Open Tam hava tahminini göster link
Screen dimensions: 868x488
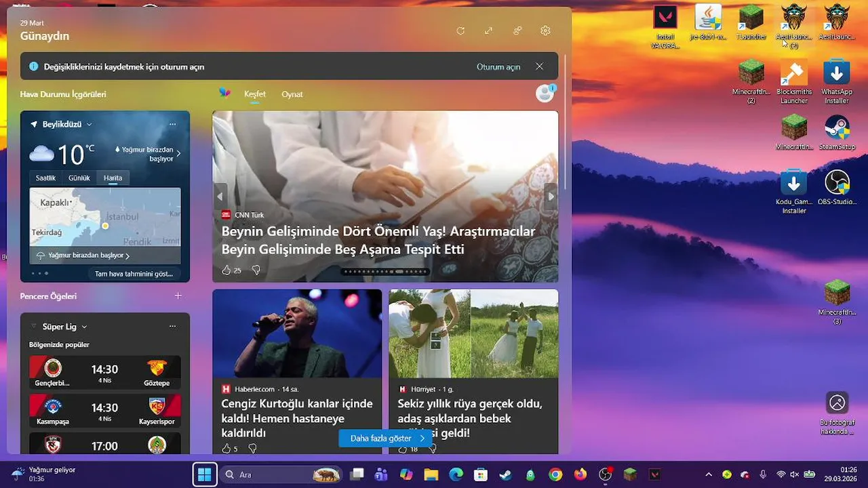[x=134, y=274]
